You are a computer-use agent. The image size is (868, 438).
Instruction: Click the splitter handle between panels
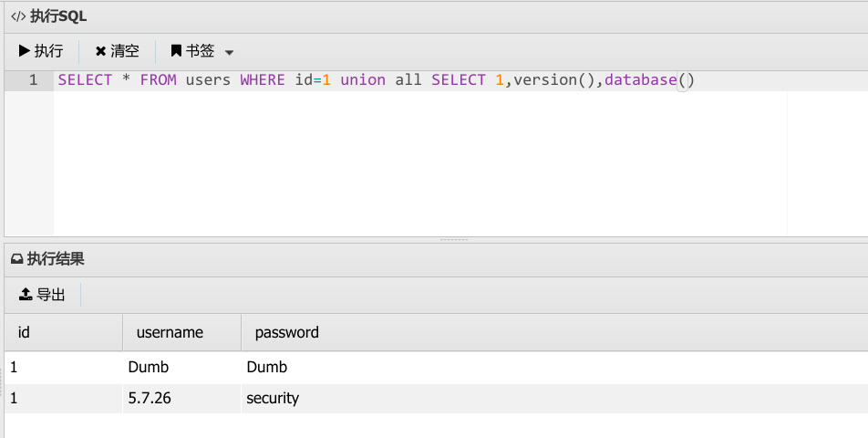(x=453, y=240)
